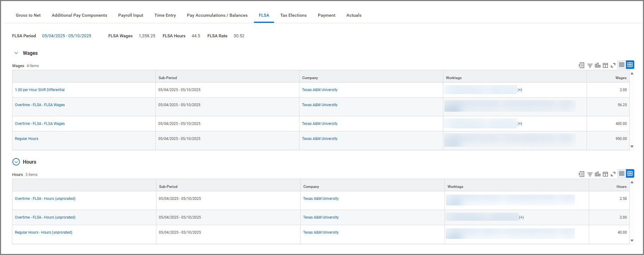This screenshot has width=644, height=255.
Task: Open column preferences for the Hours table
Action: [x=605, y=174]
